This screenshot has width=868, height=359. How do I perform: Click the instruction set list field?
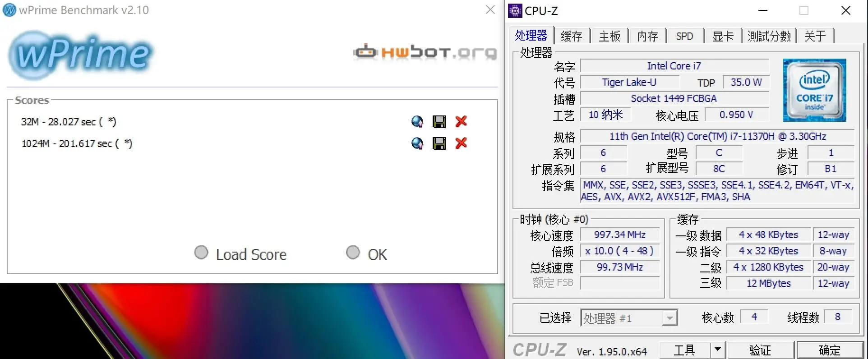717,191
